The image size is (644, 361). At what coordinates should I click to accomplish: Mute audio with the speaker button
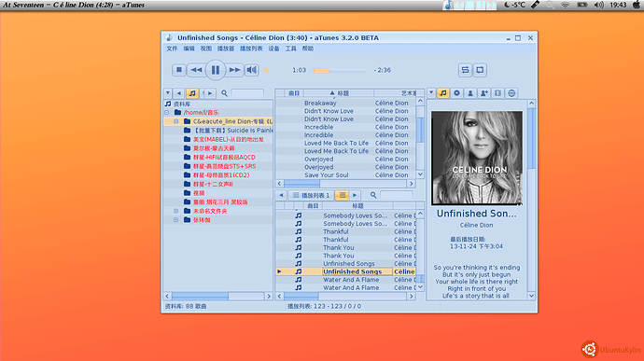(x=252, y=70)
